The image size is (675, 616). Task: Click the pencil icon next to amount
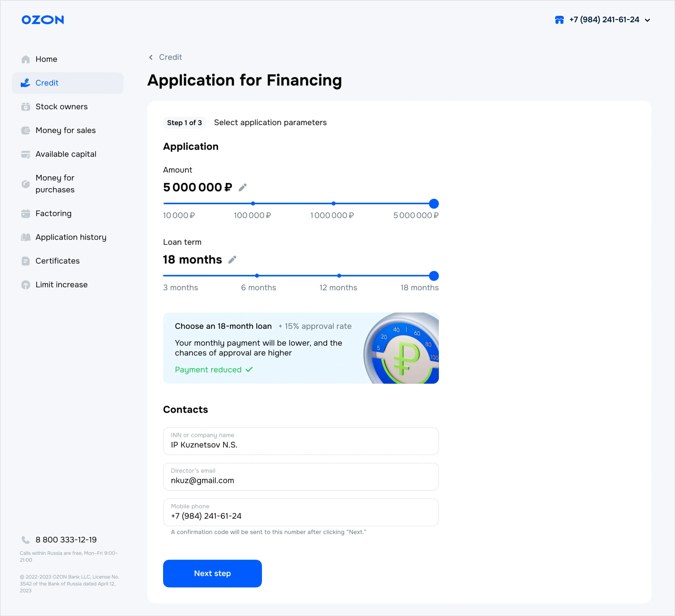242,187
